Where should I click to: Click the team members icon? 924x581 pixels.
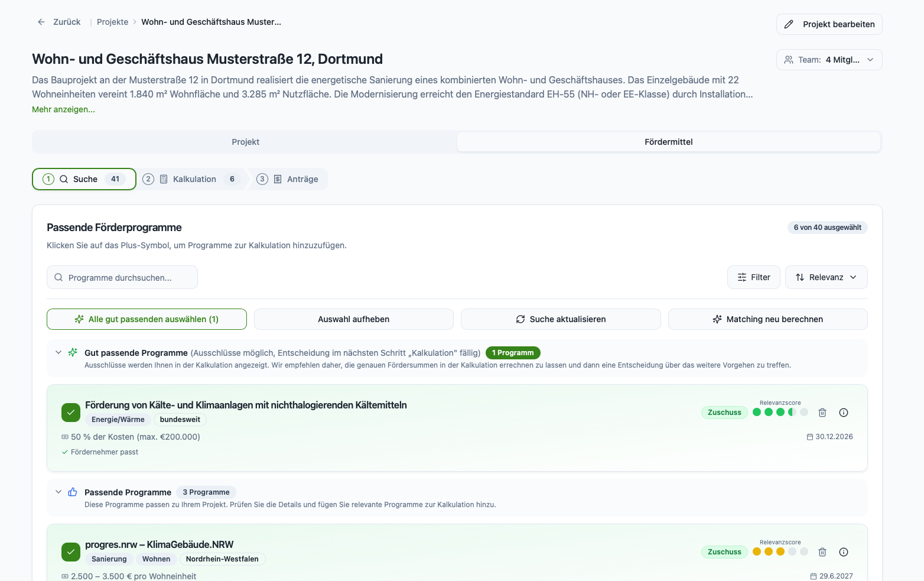point(789,60)
